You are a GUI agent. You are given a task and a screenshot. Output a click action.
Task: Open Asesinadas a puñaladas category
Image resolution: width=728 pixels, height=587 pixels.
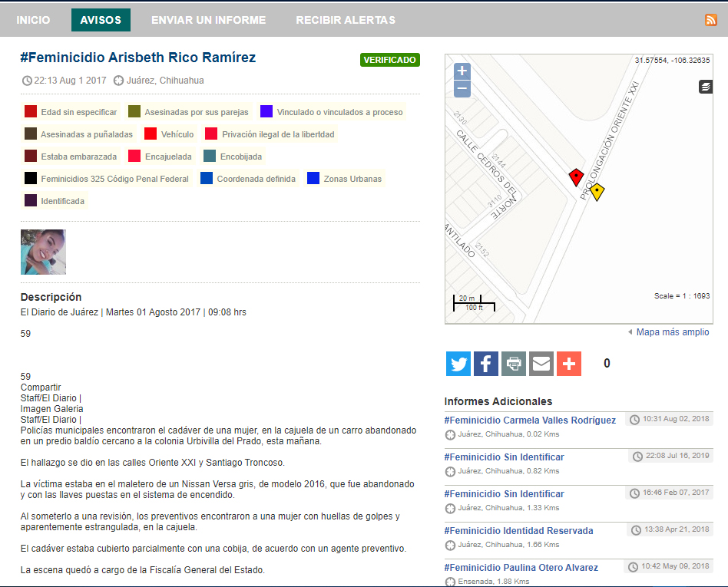[x=78, y=134]
